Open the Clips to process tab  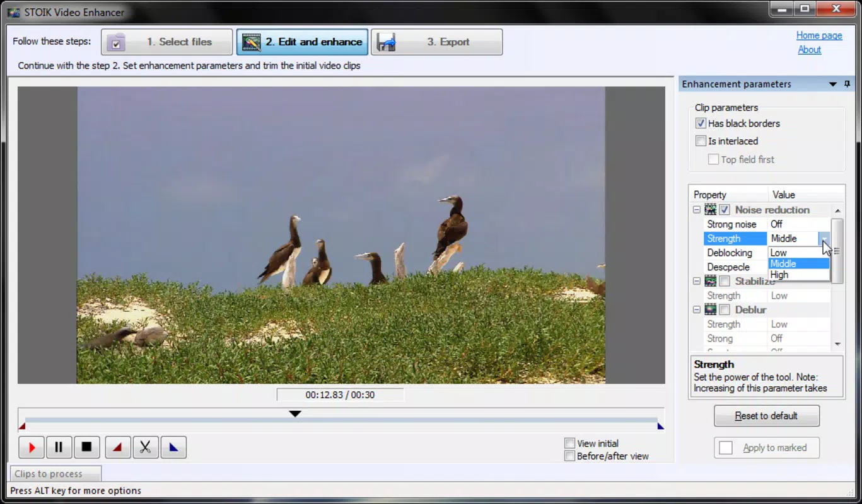[x=55, y=474]
